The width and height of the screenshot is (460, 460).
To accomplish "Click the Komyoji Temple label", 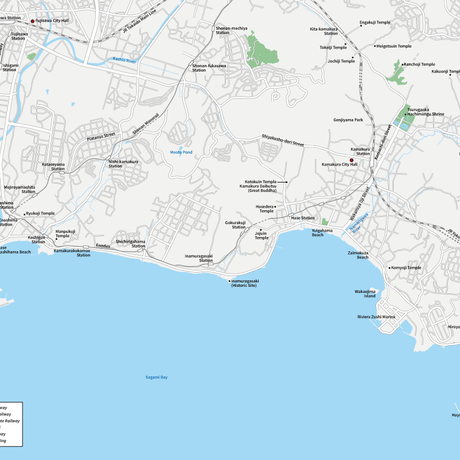I will [406, 268].
